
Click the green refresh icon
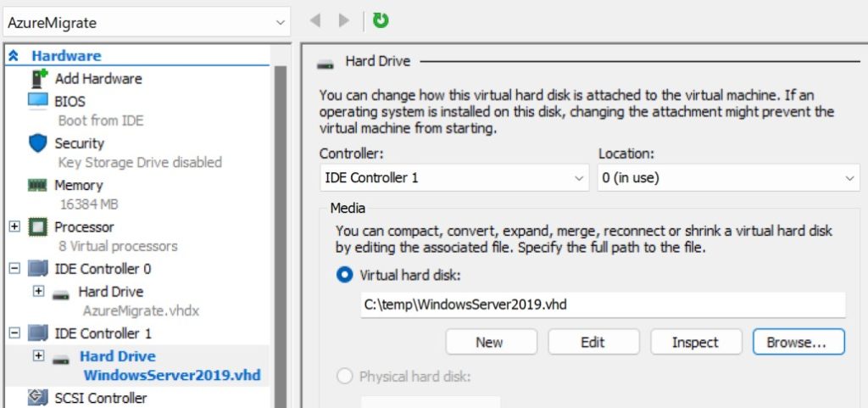pyautogui.click(x=381, y=20)
